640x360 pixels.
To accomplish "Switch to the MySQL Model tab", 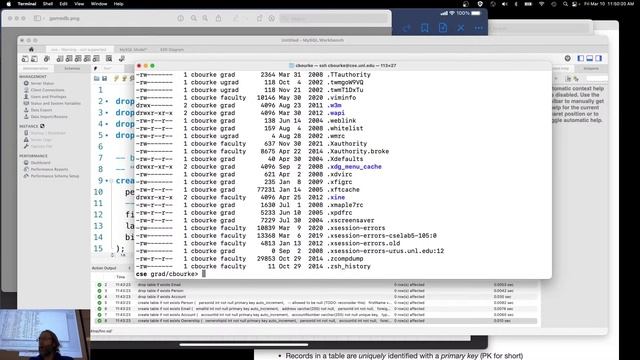I will [133, 49].
